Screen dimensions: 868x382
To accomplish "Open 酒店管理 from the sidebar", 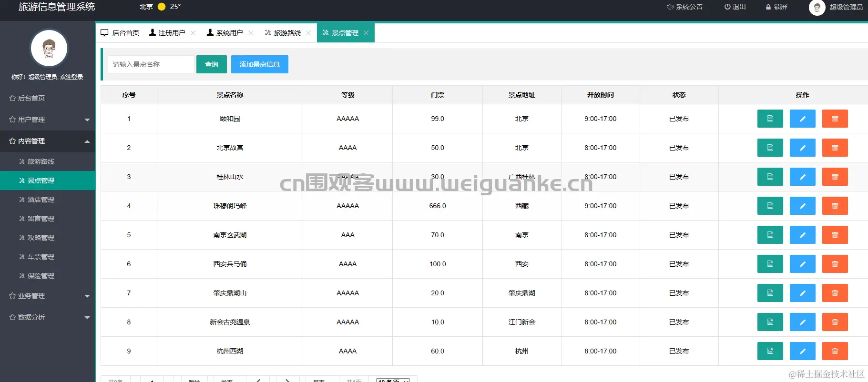I will (x=48, y=200).
